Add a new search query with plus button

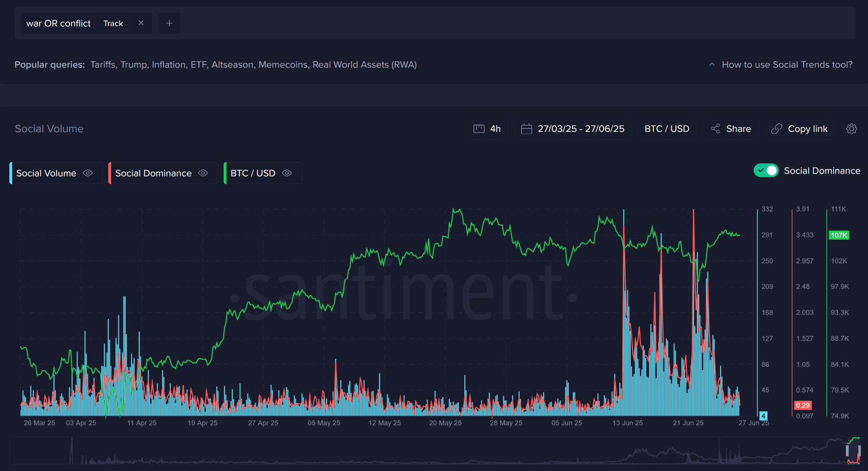click(x=169, y=23)
